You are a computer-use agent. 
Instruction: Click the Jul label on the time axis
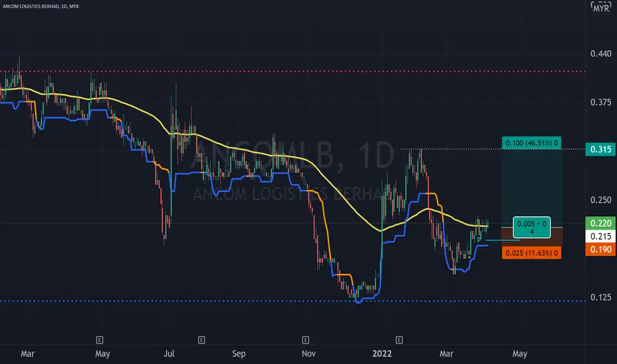tap(169, 353)
